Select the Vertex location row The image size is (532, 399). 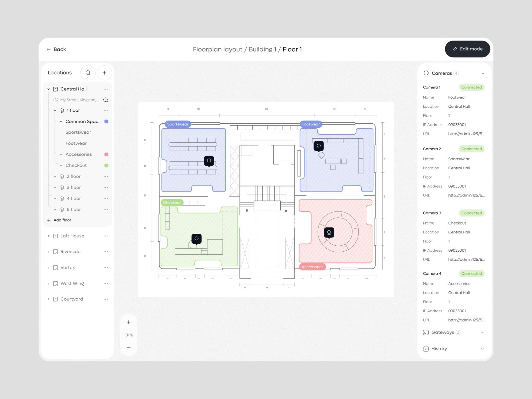coord(77,268)
